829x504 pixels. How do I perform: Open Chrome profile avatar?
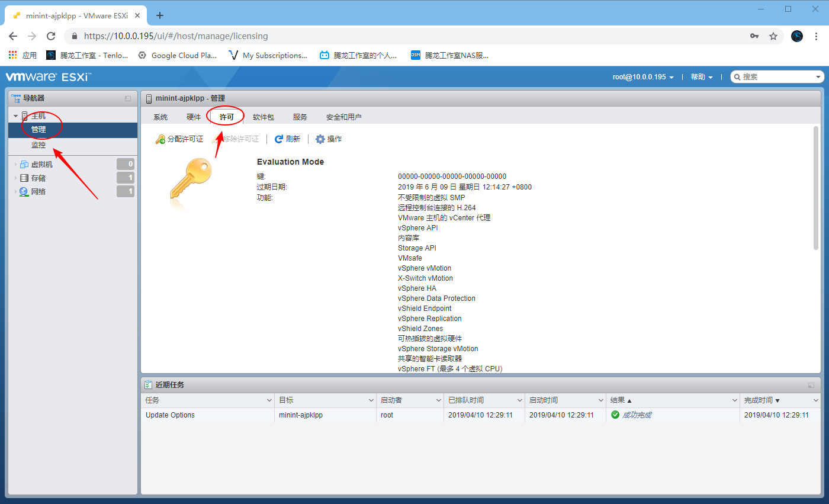797,36
